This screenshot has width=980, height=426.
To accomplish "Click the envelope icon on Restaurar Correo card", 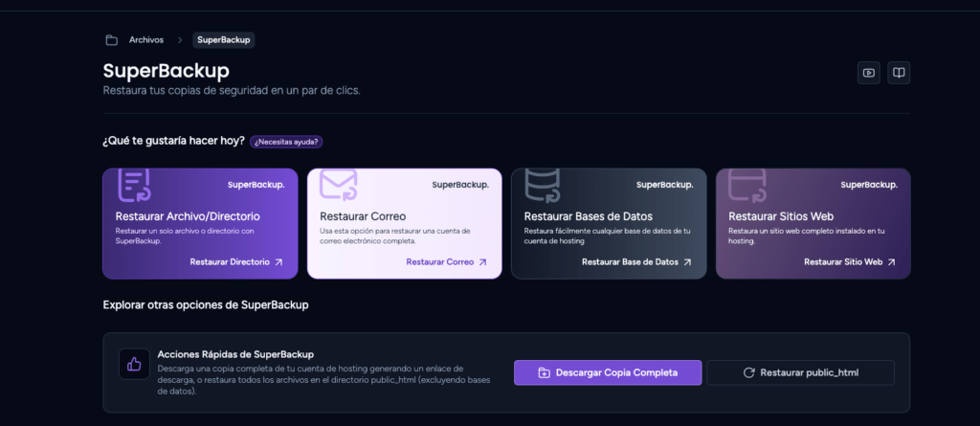I will point(338,184).
